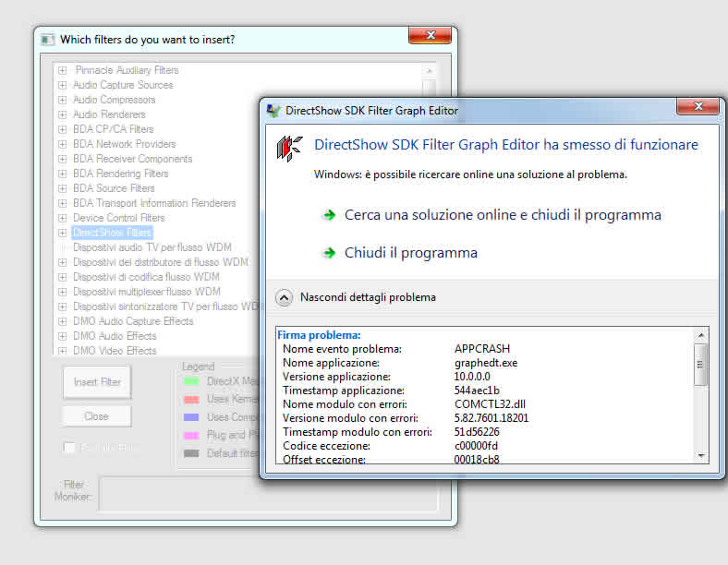Click scroll up arrow in filter list
This screenshot has height=565, width=728.
pyautogui.click(x=430, y=71)
